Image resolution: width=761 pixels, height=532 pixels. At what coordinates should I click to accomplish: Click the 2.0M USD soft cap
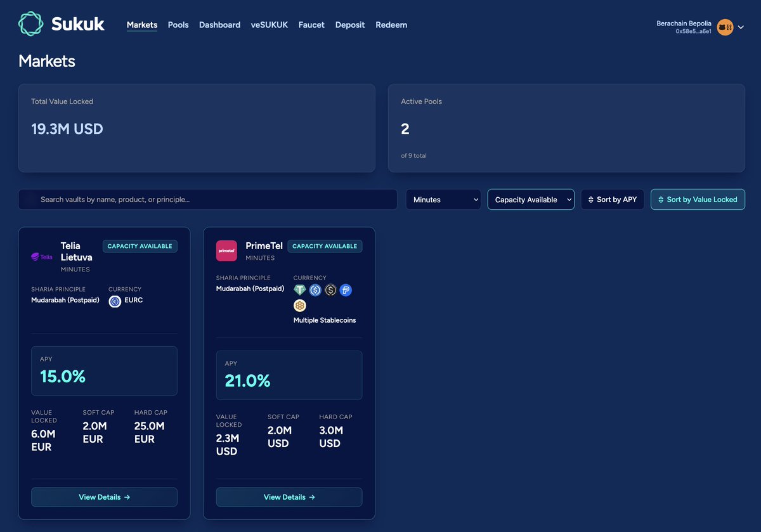pyautogui.click(x=280, y=437)
